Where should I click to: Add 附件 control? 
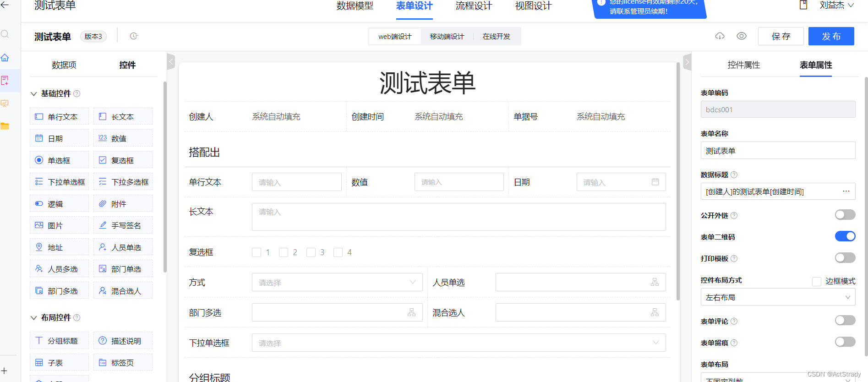tap(123, 204)
